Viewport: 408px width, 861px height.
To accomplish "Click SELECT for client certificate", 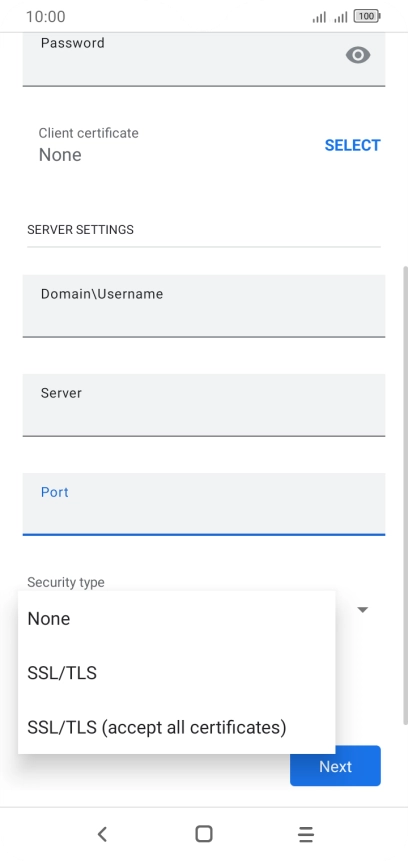I will tap(353, 146).
